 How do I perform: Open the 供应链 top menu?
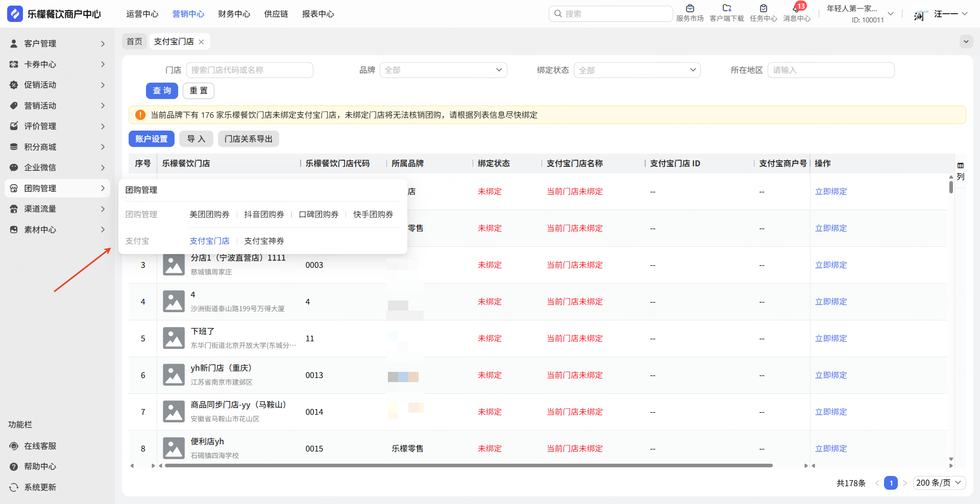tap(276, 14)
